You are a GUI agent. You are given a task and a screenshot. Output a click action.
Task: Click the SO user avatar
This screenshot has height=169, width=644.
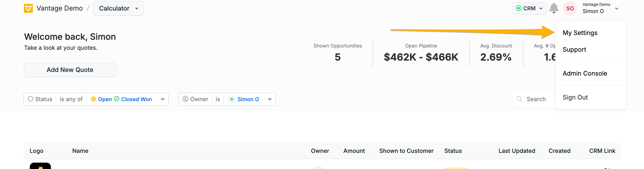570,8
